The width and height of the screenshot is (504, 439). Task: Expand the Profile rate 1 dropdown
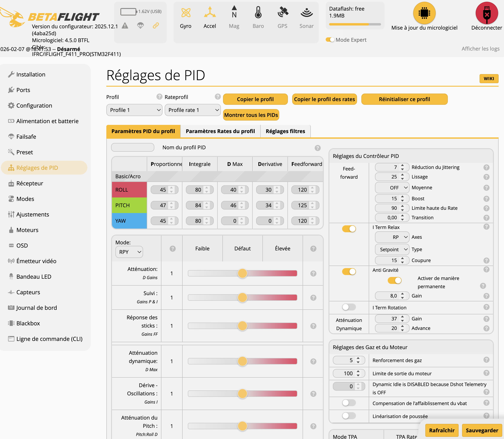point(193,110)
